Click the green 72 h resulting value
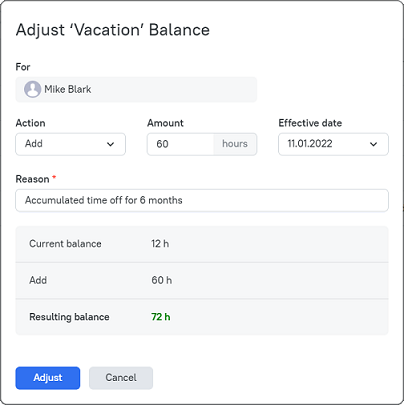 coord(161,317)
